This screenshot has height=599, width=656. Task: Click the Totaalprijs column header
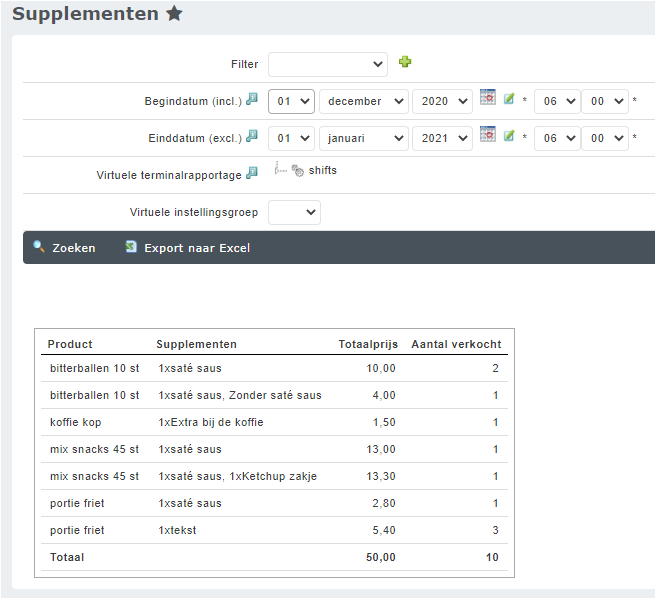(366, 344)
